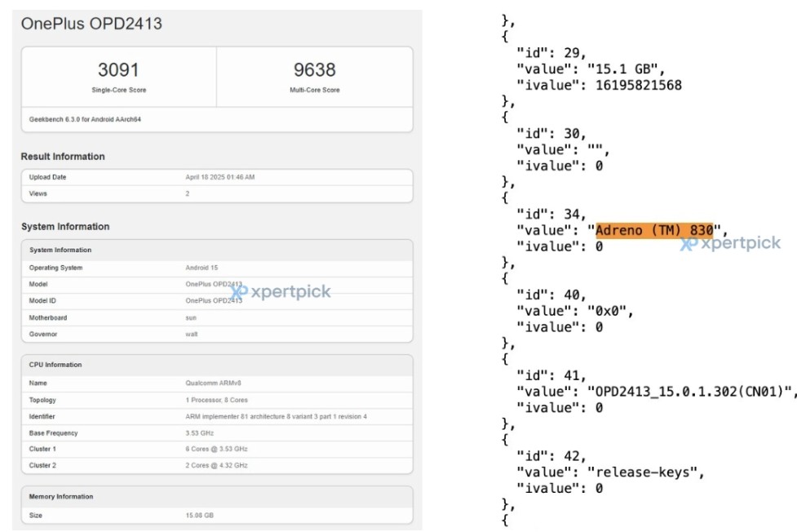Click the "Cluster 1" row label
797x532 pixels.
click(x=42, y=449)
